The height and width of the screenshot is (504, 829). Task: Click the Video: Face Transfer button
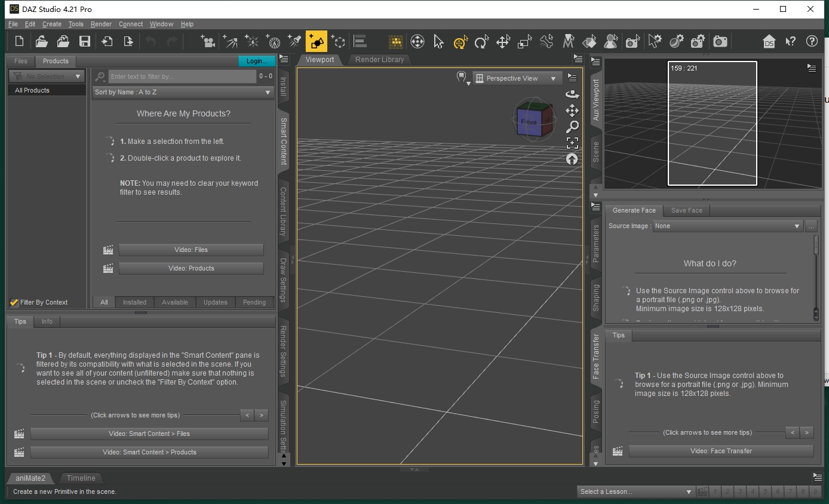721,451
